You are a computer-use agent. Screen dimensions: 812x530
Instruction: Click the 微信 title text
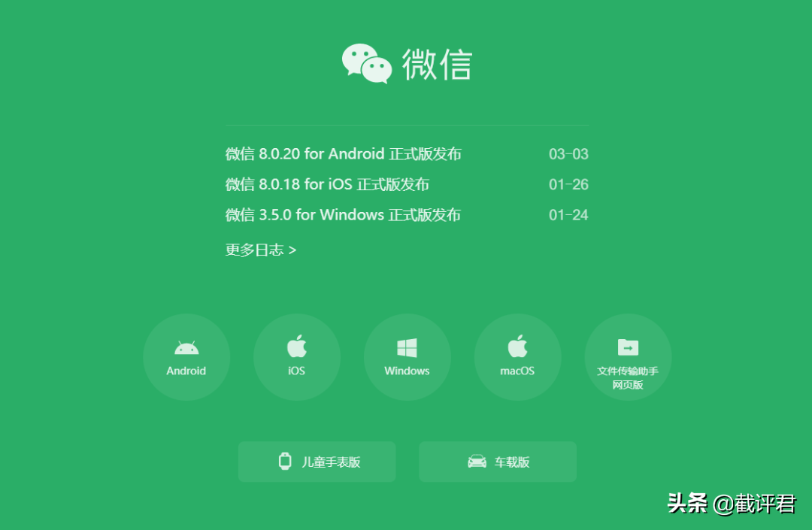click(437, 64)
